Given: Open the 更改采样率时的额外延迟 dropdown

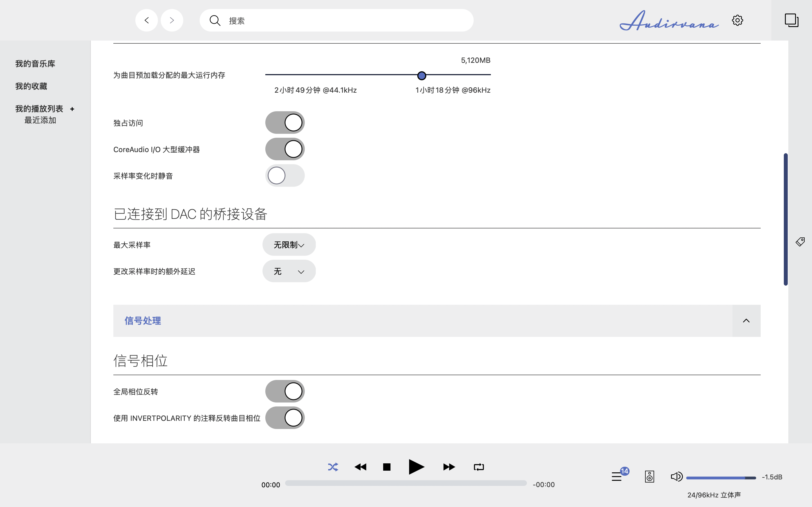Looking at the screenshot, I should tap(288, 271).
